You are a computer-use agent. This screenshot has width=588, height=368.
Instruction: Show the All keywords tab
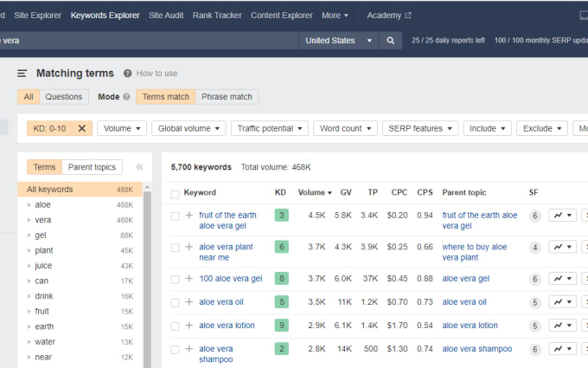tap(29, 97)
